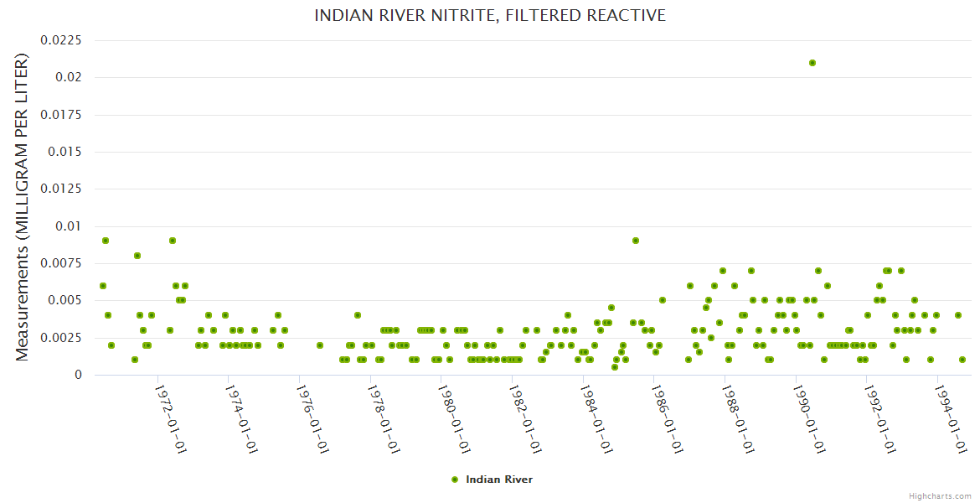This screenshot has height=503, width=980.
Task: Click the 0.008 data point near 1971
Action: (x=137, y=256)
